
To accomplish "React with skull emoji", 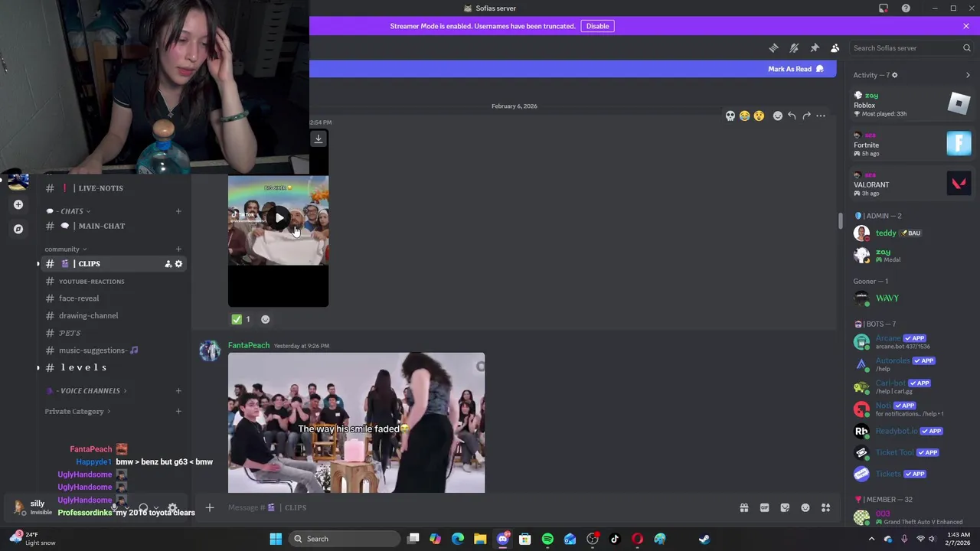I will (x=730, y=116).
